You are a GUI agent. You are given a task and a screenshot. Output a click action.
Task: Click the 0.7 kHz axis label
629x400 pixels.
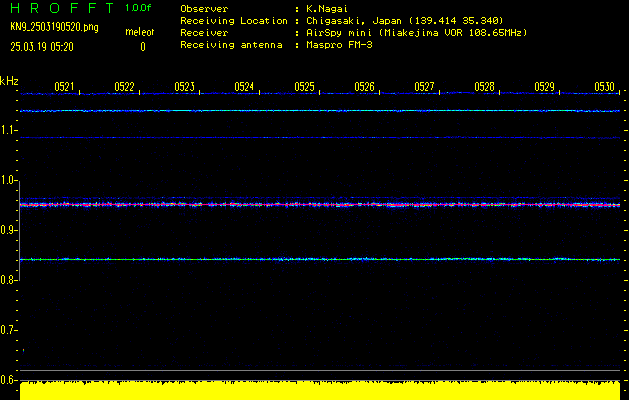pos(7,330)
